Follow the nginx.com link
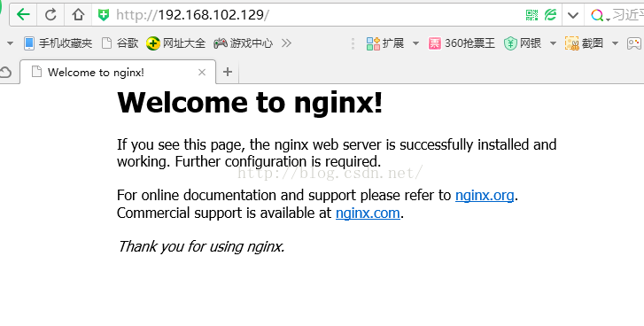Viewport: 644px width, 326px height. click(368, 213)
